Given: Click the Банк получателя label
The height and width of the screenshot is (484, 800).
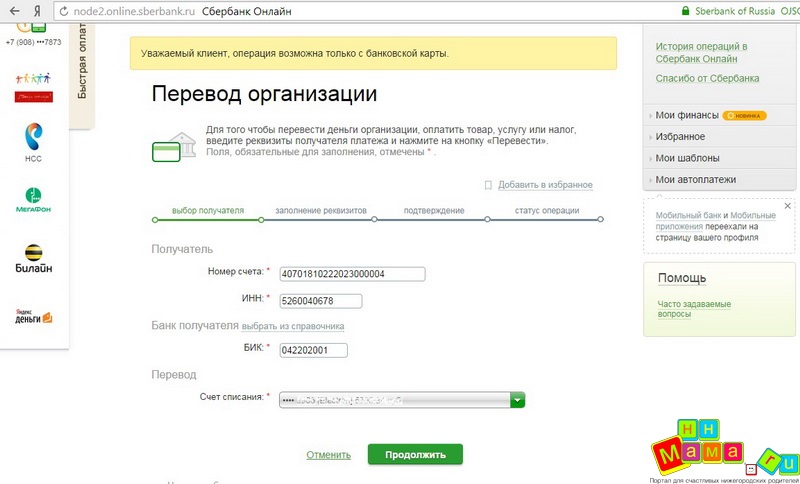Looking at the screenshot, I should [195, 326].
